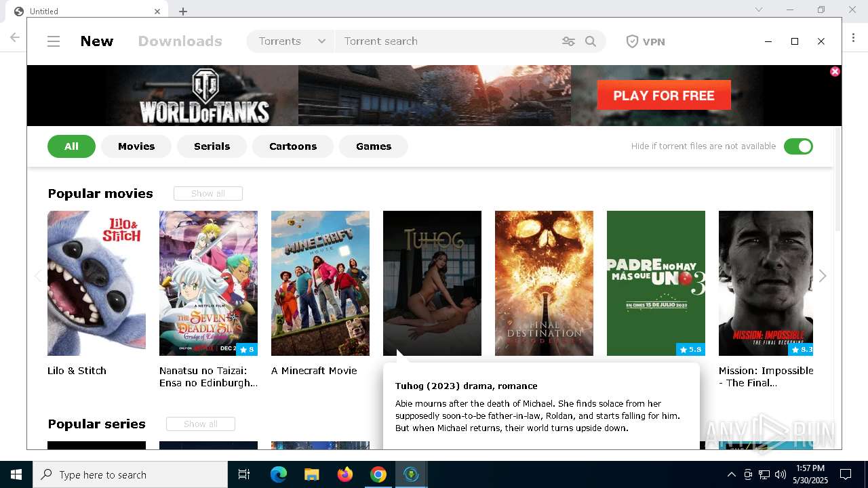Click into the Torrent search field

click(x=448, y=41)
